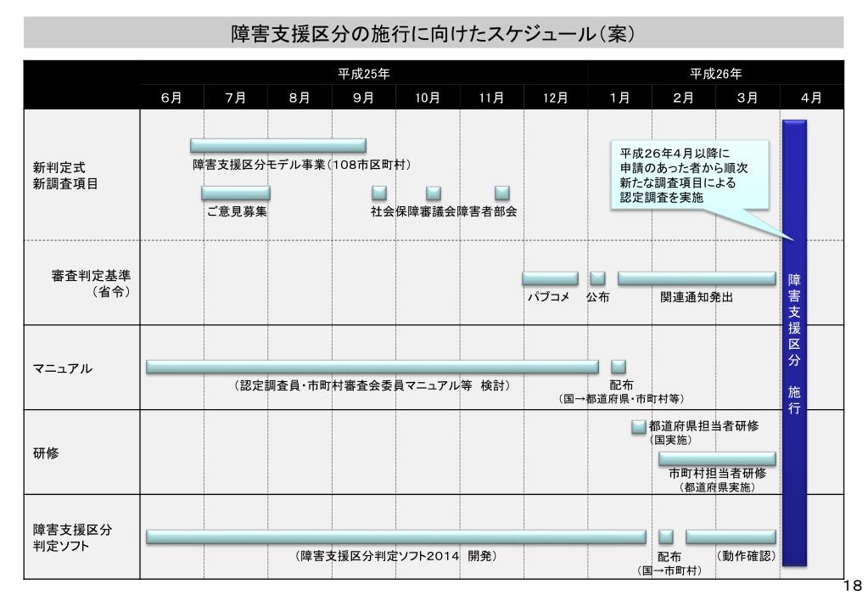Click the bar above 障害支援区分モデル事業
868x601 pixels.
(x=278, y=145)
